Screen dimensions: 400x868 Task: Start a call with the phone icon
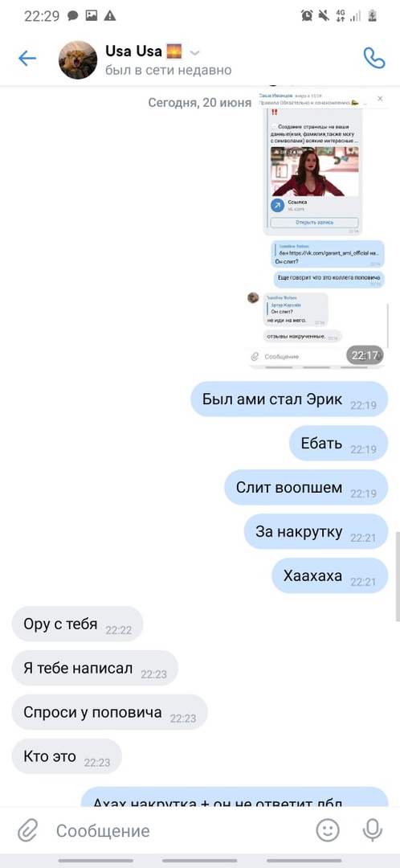[374, 58]
